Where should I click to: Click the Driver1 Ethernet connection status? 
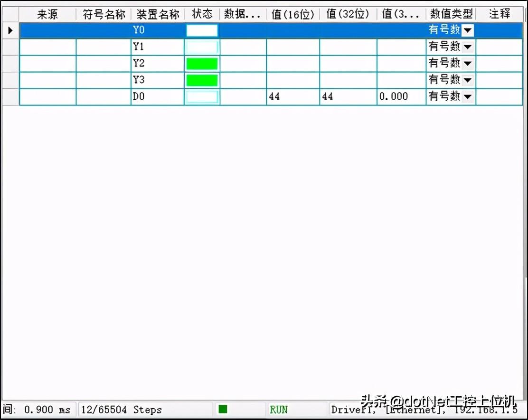pyautogui.click(x=424, y=410)
